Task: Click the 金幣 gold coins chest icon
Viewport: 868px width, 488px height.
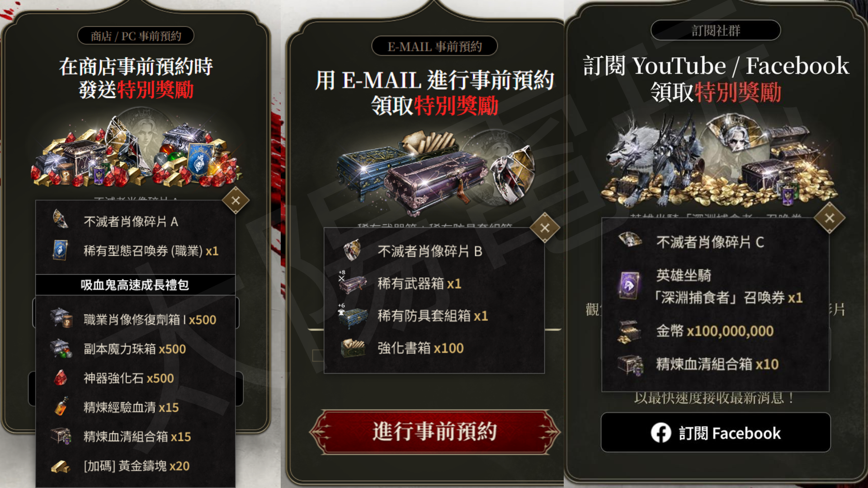Action: pyautogui.click(x=629, y=332)
